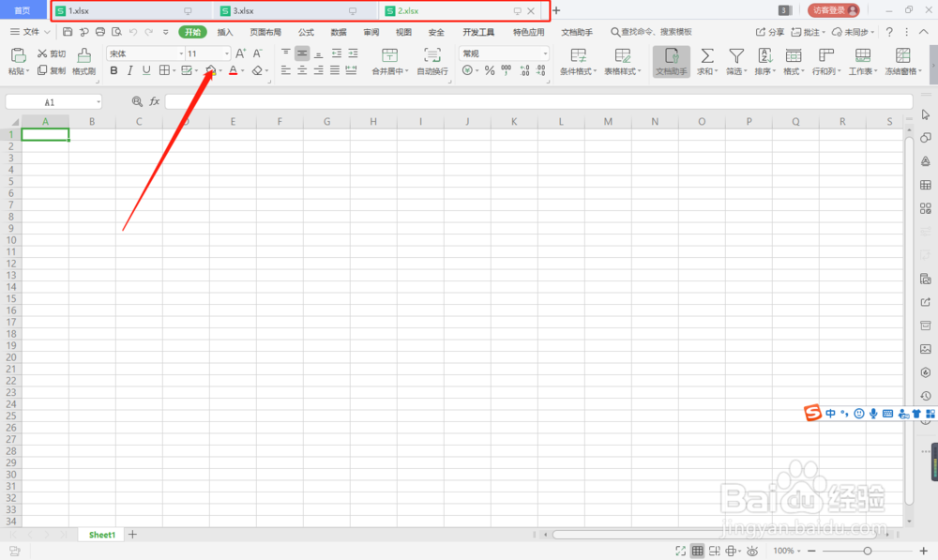Open the Insert ribbon tab
The image size is (938, 560).
point(225,32)
